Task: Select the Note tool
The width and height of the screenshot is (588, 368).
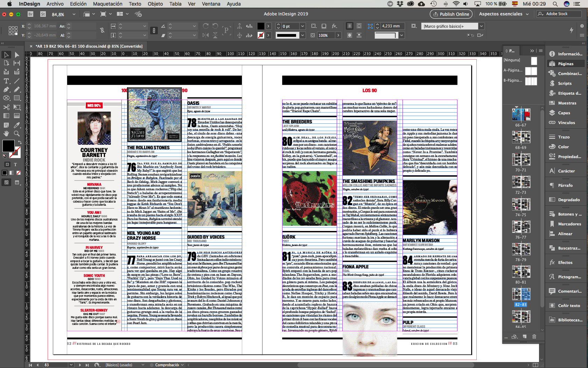Action: 6,125
